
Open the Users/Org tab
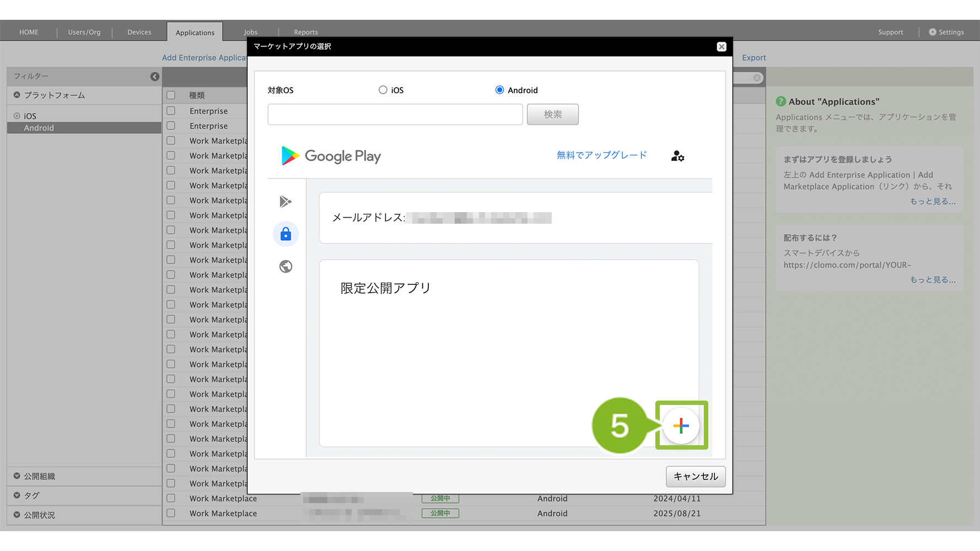click(x=84, y=32)
